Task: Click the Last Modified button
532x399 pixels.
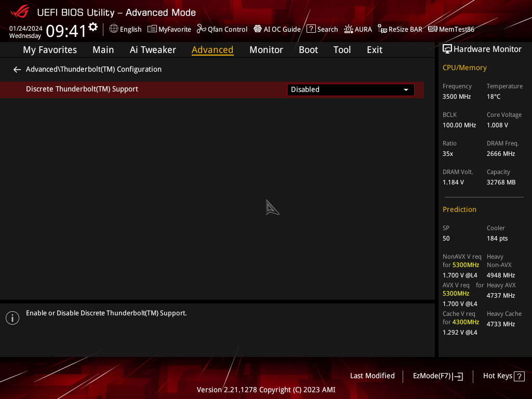Action: [x=372, y=376]
